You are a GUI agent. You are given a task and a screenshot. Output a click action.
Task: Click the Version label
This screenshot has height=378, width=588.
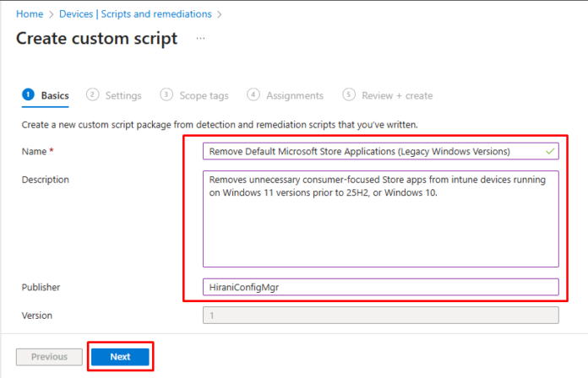[37, 316]
